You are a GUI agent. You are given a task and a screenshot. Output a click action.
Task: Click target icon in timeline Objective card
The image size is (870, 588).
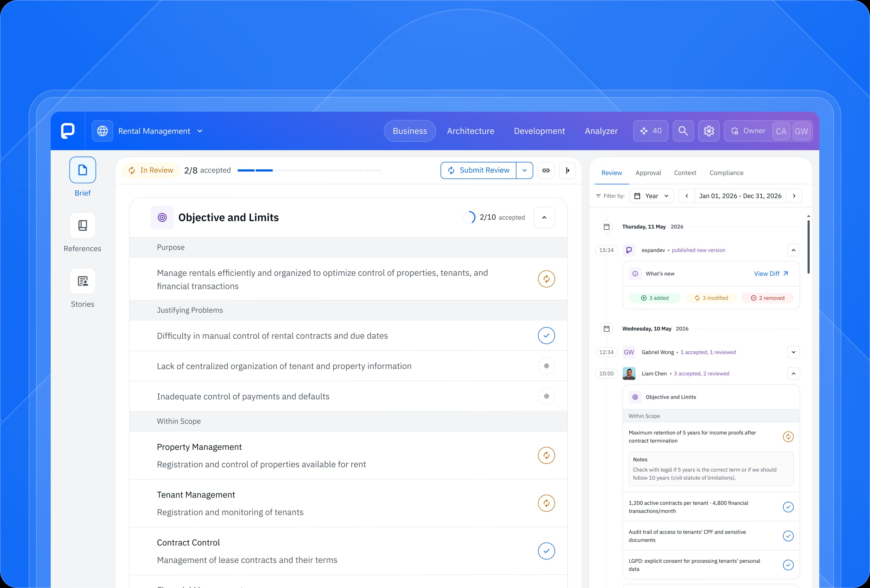pos(635,397)
